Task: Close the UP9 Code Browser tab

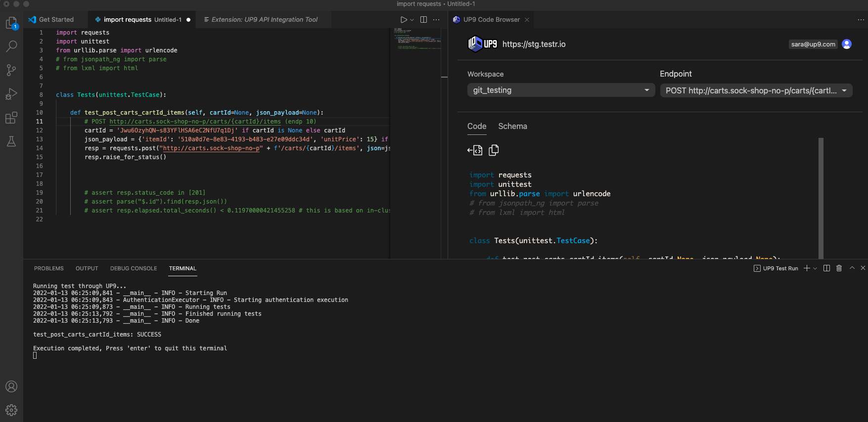Action: pos(527,20)
